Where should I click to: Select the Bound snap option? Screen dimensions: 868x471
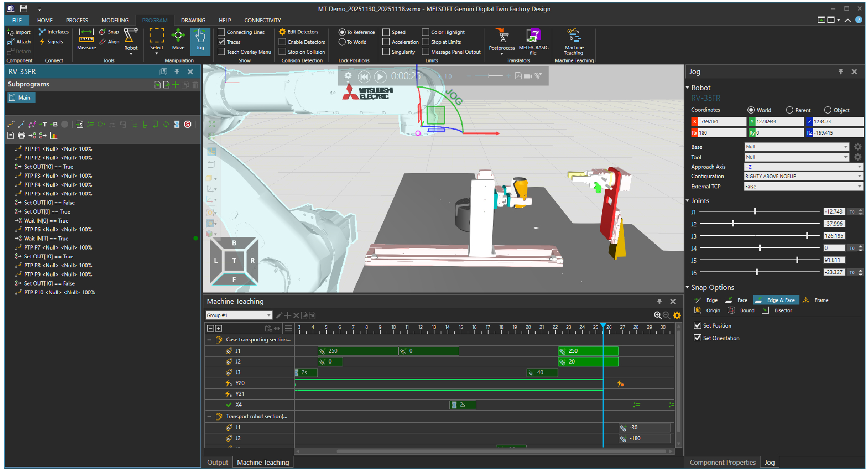coord(741,311)
